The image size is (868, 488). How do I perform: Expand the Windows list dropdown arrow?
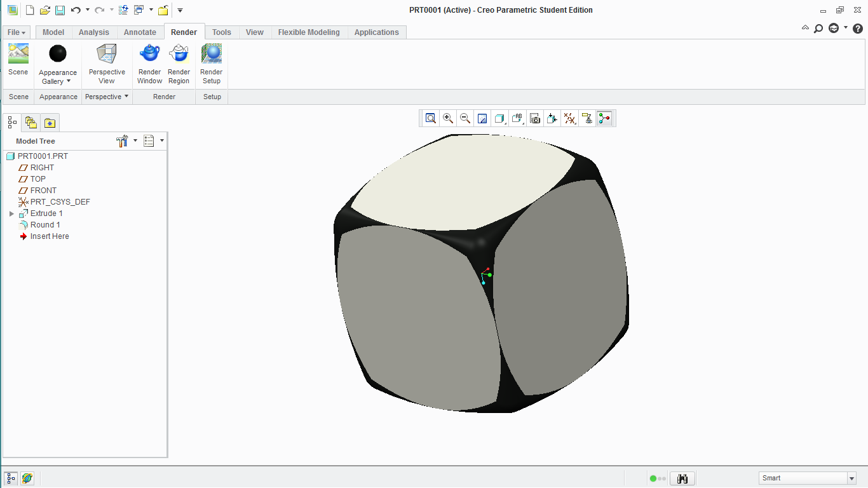coord(151,10)
